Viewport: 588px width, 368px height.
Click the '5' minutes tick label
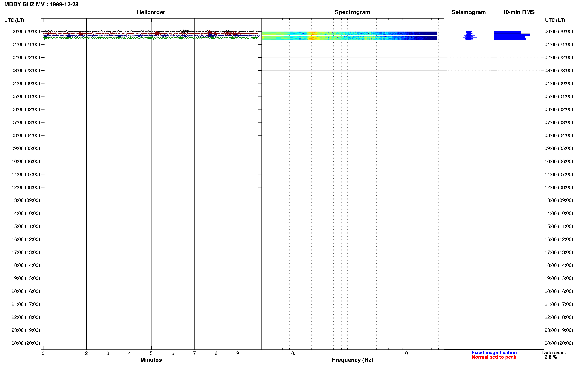tap(151, 353)
